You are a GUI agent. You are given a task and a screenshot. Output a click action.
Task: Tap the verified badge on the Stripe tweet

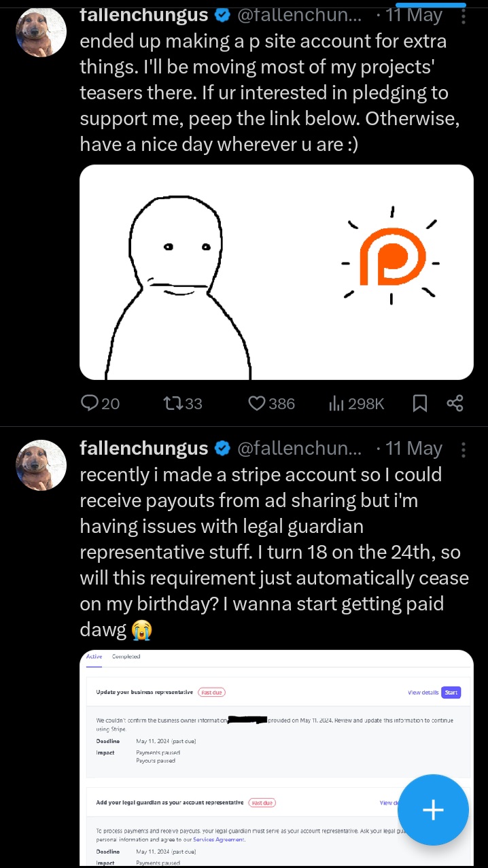tap(222, 449)
